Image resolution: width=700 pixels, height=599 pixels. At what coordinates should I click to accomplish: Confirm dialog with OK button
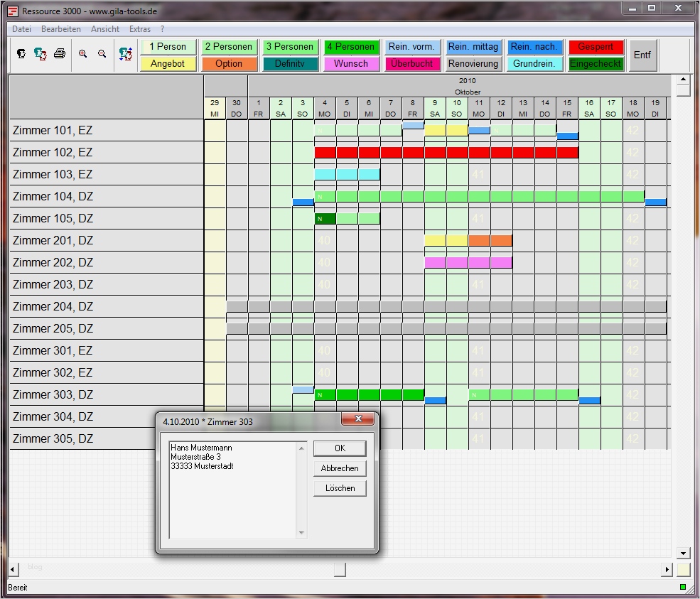point(340,448)
